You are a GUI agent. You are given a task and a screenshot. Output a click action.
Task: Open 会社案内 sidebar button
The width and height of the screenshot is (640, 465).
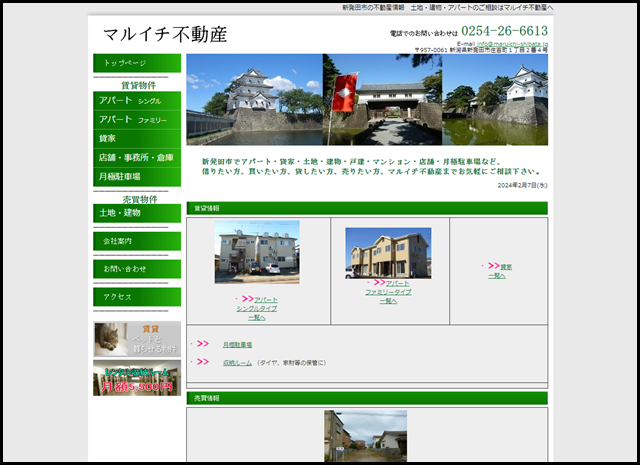137,241
